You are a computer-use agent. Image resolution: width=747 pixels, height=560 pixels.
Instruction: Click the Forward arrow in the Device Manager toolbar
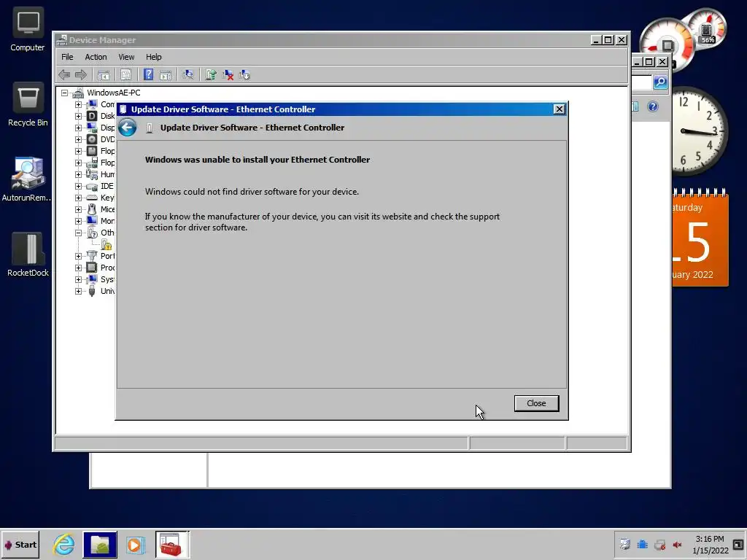[x=80, y=74]
